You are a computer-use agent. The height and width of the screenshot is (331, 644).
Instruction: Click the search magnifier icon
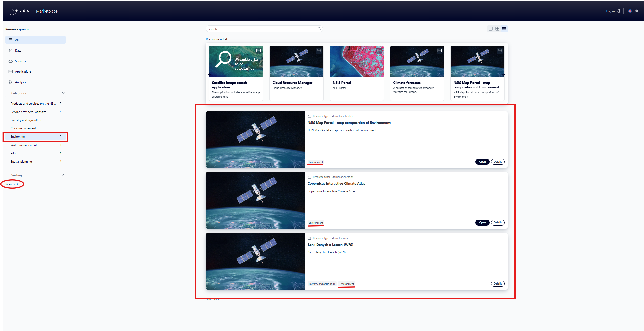[319, 29]
